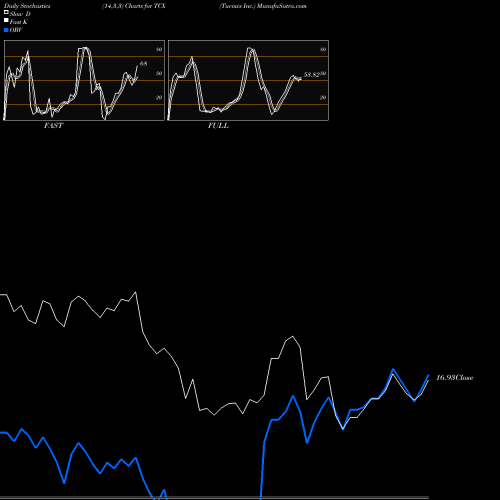Select the Daily Stochastics title text
This screenshot has height=500, width=500.
(27, 6)
